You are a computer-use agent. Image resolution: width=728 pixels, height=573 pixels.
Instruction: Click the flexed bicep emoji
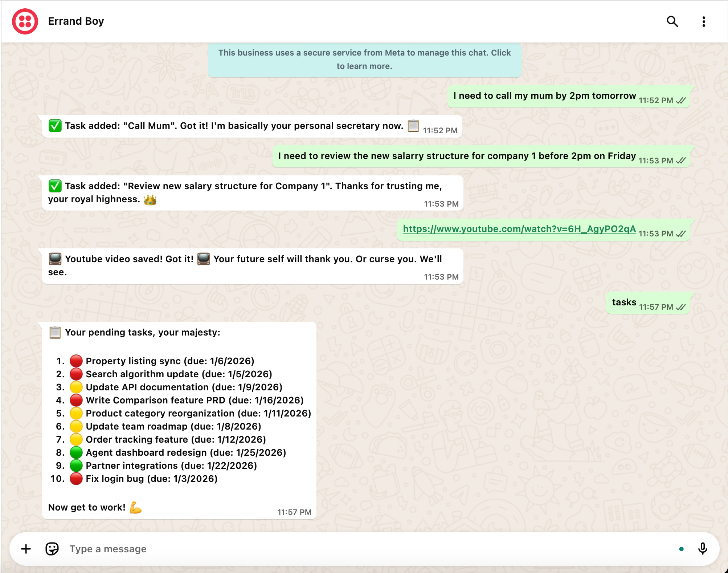[136, 507]
